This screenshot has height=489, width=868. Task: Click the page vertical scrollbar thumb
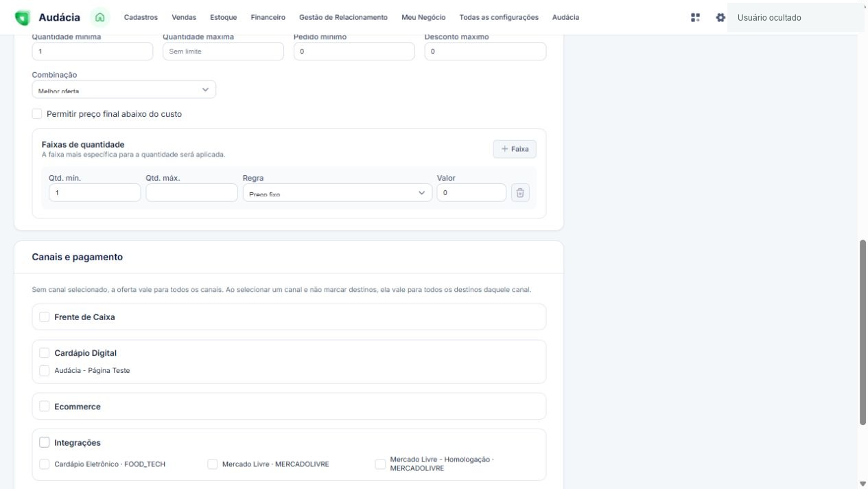tap(863, 332)
